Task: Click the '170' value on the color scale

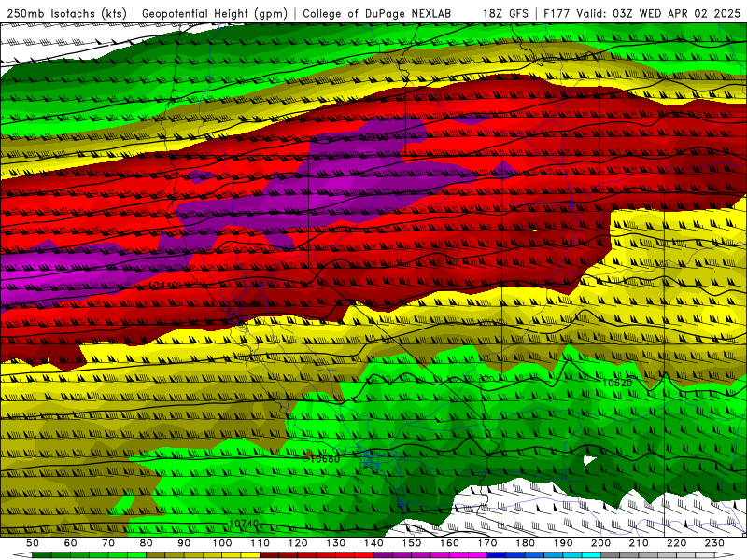Action: pos(487,543)
